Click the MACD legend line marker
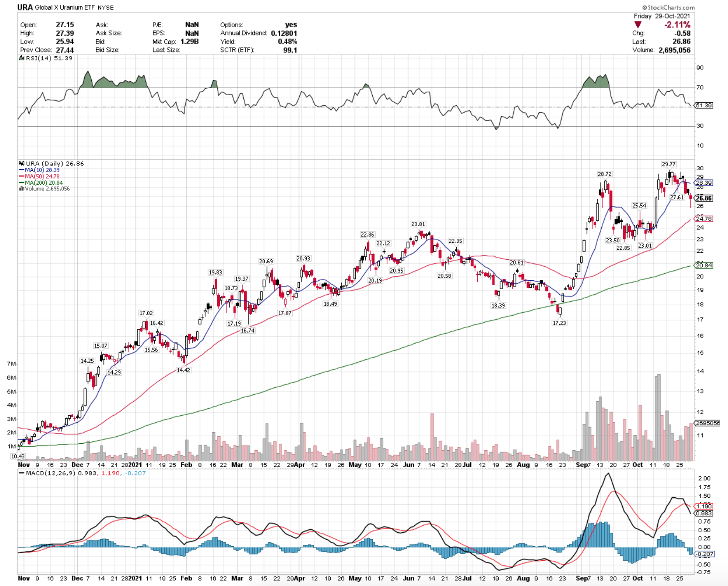The width and height of the screenshot is (728, 586). tap(21, 473)
